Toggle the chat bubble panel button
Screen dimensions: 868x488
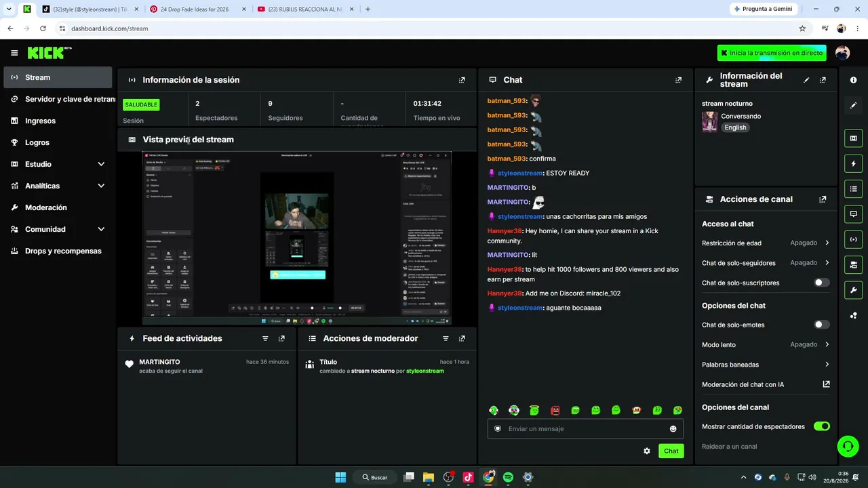[853, 213]
